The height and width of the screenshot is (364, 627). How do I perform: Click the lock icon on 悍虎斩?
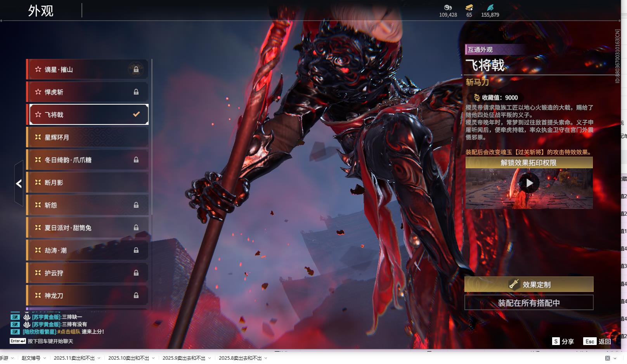tap(136, 92)
